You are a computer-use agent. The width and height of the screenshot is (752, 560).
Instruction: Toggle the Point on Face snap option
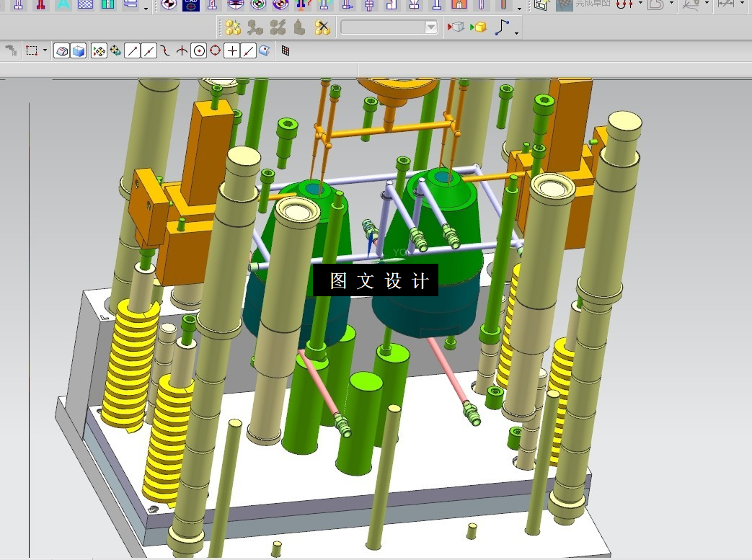[265, 50]
